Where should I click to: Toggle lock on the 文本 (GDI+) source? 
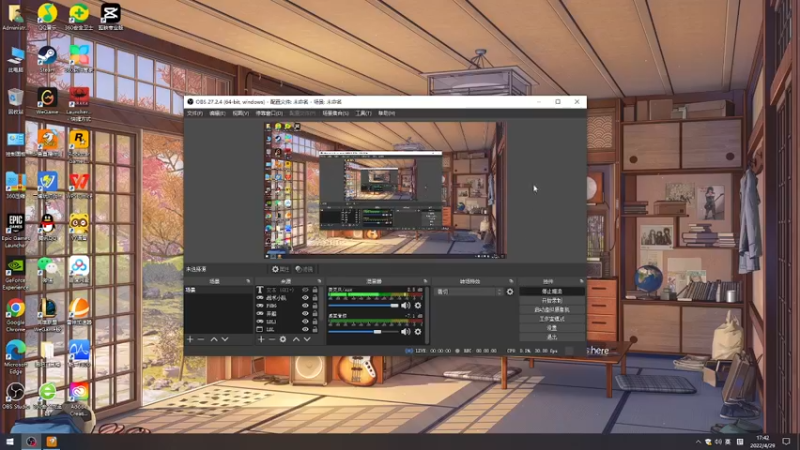click(315, 290)
